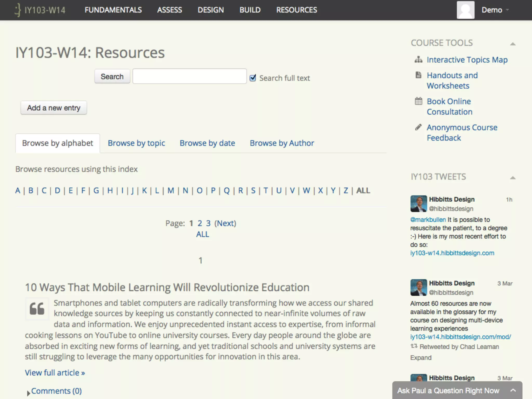532x399 pixels.
Task: Click the retweet icon beside Chad Leaman
Action: tap(414, 346)
